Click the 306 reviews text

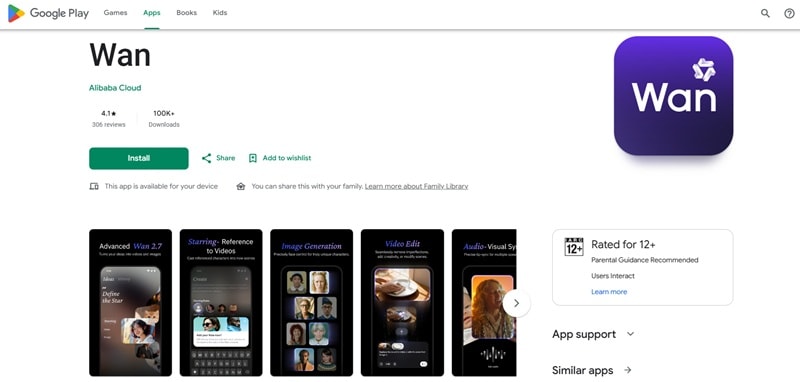pyautogui.click(x=108, y=124)
